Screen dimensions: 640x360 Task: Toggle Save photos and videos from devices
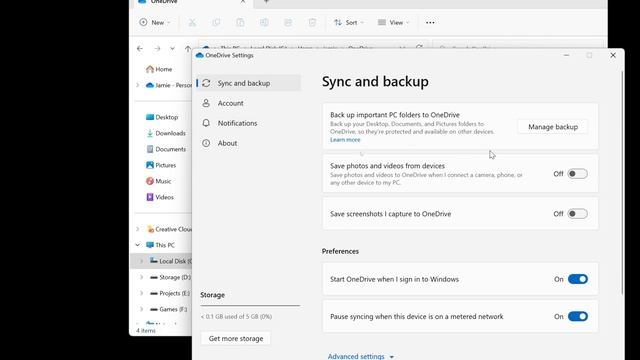tap(578, 174)
